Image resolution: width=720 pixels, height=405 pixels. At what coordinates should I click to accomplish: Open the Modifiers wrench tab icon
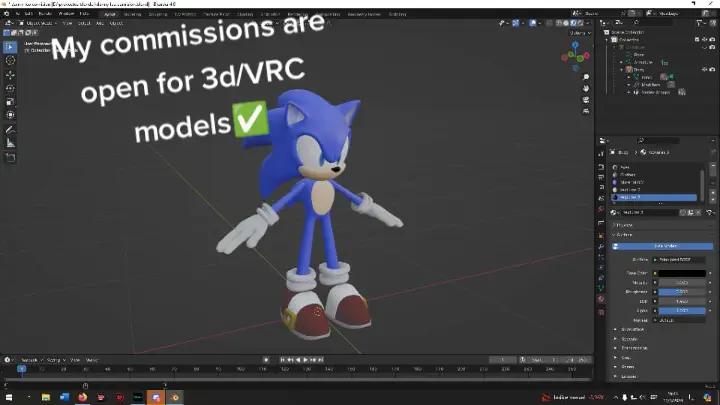tap(601, 247)
